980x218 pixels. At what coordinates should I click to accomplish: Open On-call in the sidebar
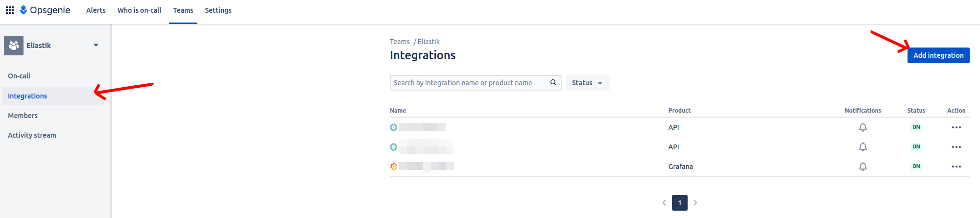tap(19, 76)
